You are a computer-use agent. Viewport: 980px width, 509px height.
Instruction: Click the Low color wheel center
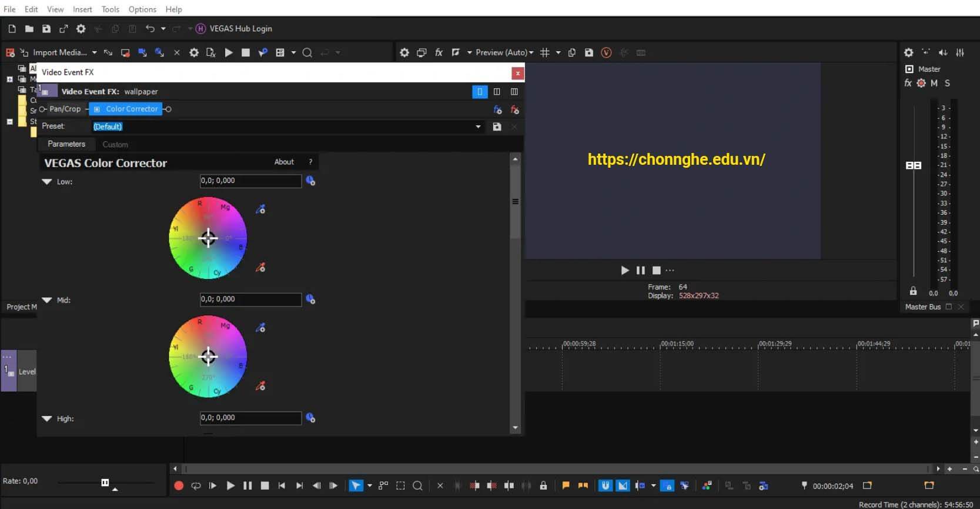click(x=208, y=238)
